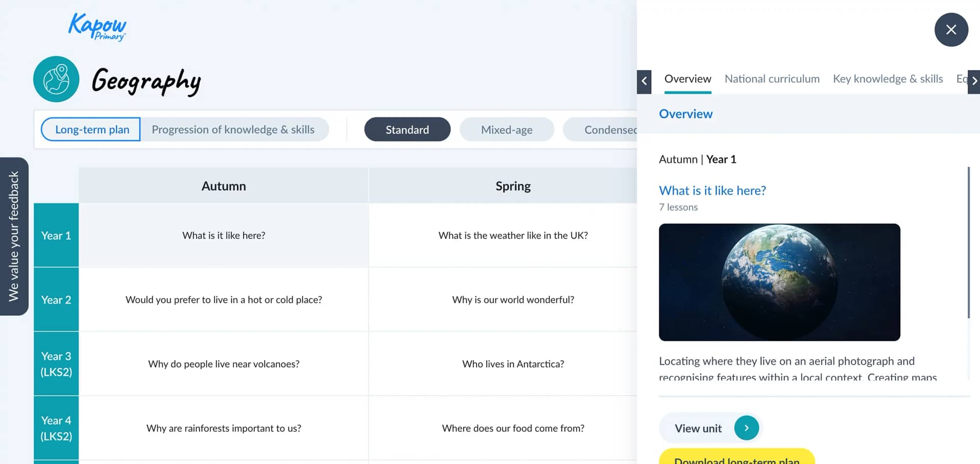Click the Earth unit image
Viewport: 980px width, 464px height.
coord(779,282)
